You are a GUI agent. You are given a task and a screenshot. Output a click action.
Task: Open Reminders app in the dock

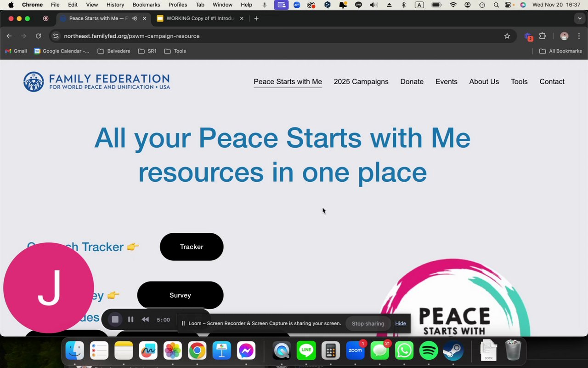tap(99, 351)
